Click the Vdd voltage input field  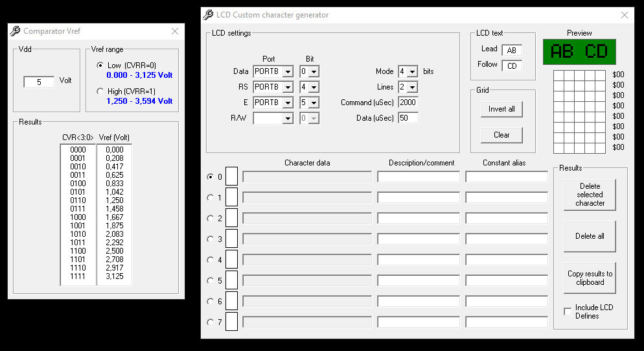(x=39, y=82)
